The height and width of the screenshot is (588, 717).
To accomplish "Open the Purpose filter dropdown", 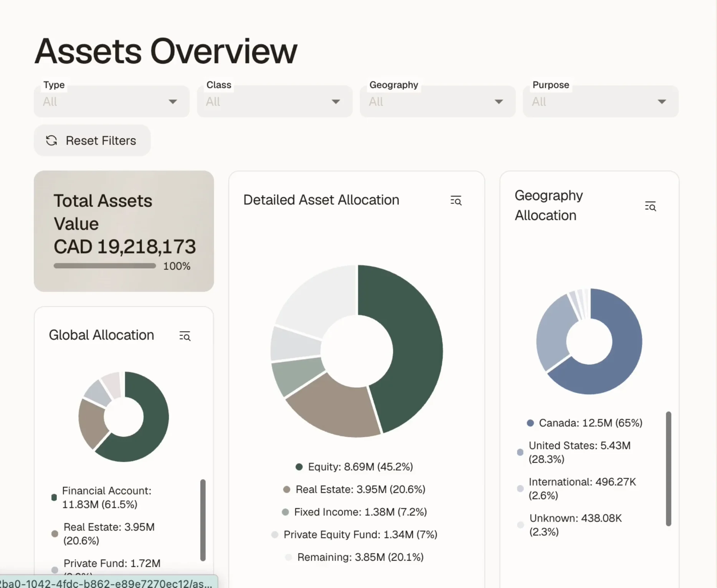I will pyautogui.click(x=601, y=101).
